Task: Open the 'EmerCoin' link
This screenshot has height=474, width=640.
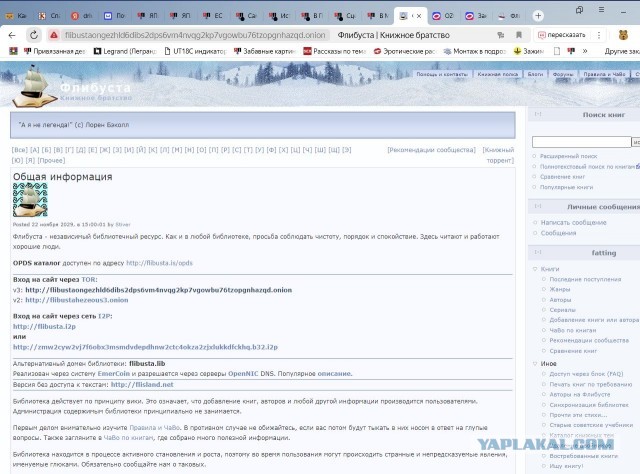Action: point(113,374)
